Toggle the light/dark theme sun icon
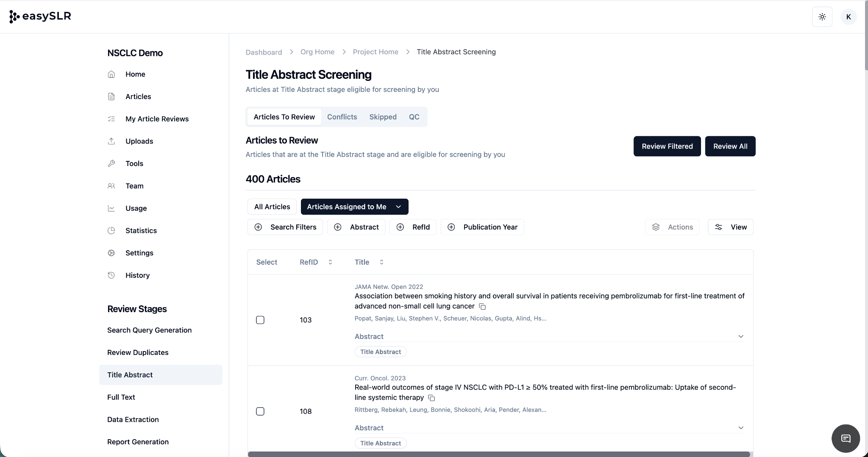Image resolution: width=868 pixels, height=457 pixels. (x=822, y=17)
